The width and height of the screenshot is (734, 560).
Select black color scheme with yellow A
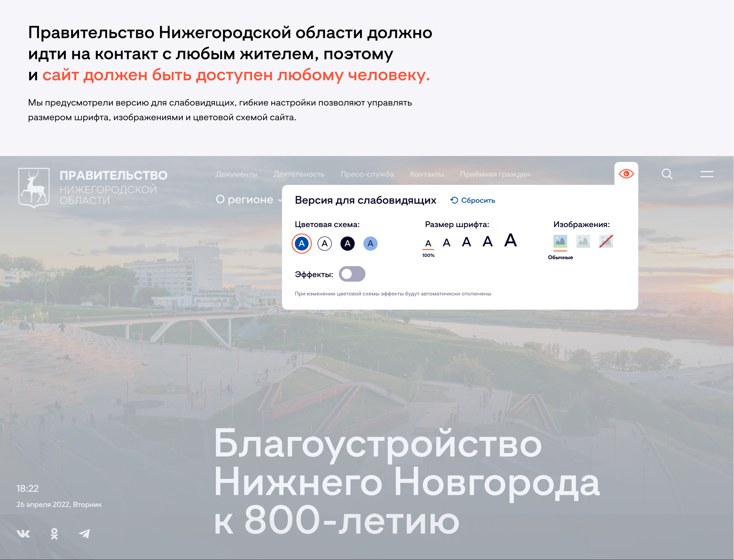(347, 244)
